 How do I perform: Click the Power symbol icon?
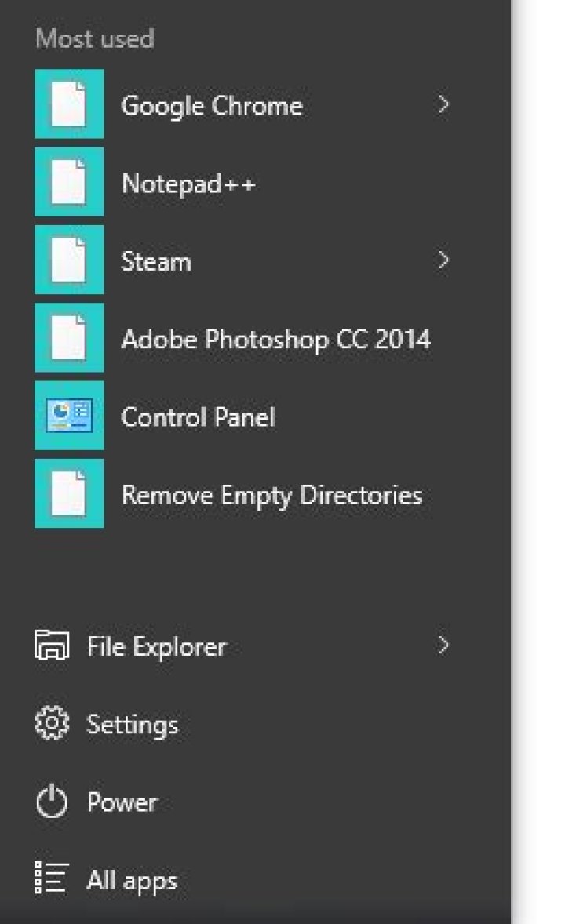pyautogui.click(x=52, y=801)
